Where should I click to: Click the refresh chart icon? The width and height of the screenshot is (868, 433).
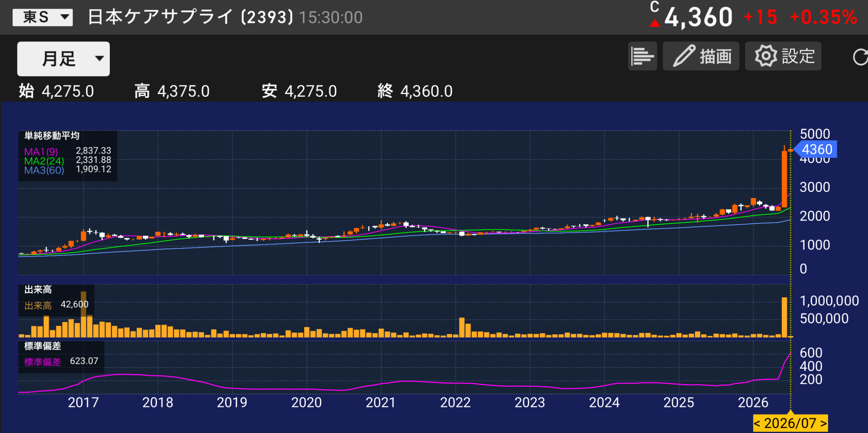(x=860, y=57)
